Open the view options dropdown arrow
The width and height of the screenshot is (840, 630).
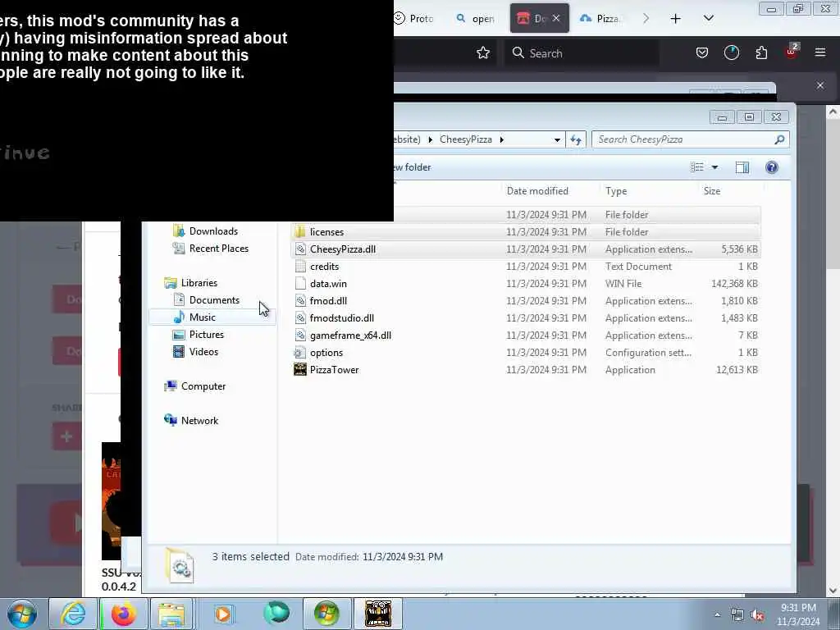(x=714, y=167)
